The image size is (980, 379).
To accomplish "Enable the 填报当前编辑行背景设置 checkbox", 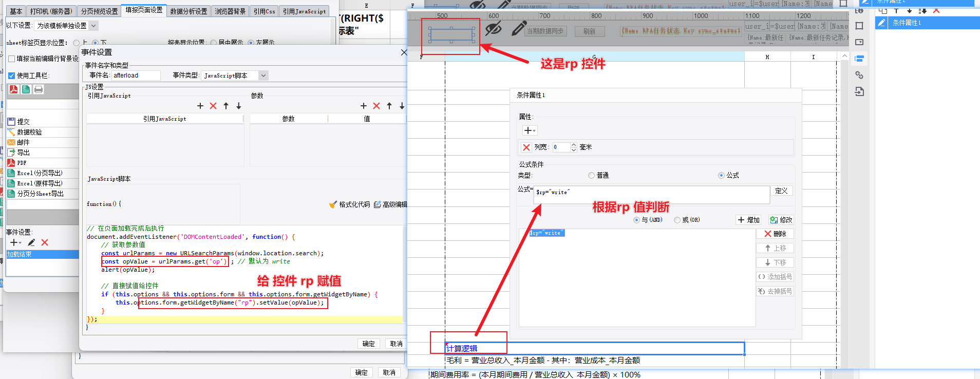I will [11, 59].
